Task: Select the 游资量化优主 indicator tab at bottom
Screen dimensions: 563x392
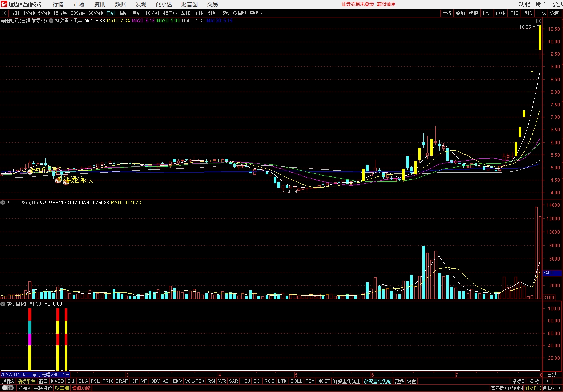Action: pos(347,381)
